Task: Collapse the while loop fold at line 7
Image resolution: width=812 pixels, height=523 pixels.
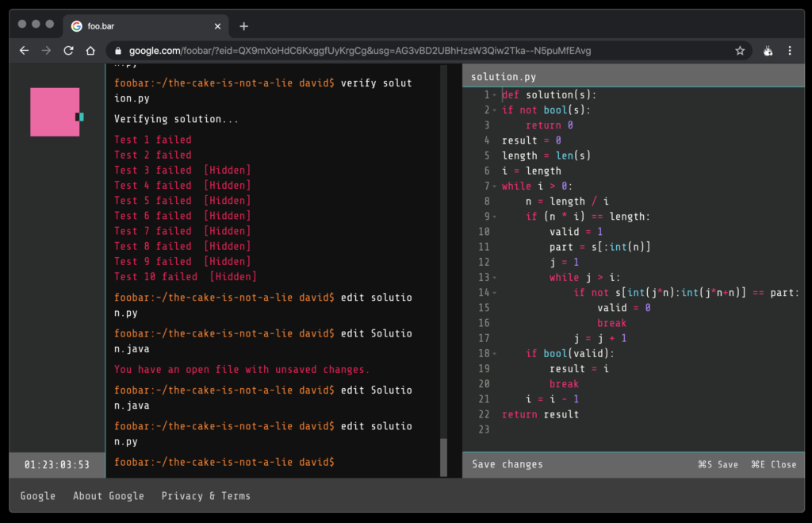Action: coord(495,186)
